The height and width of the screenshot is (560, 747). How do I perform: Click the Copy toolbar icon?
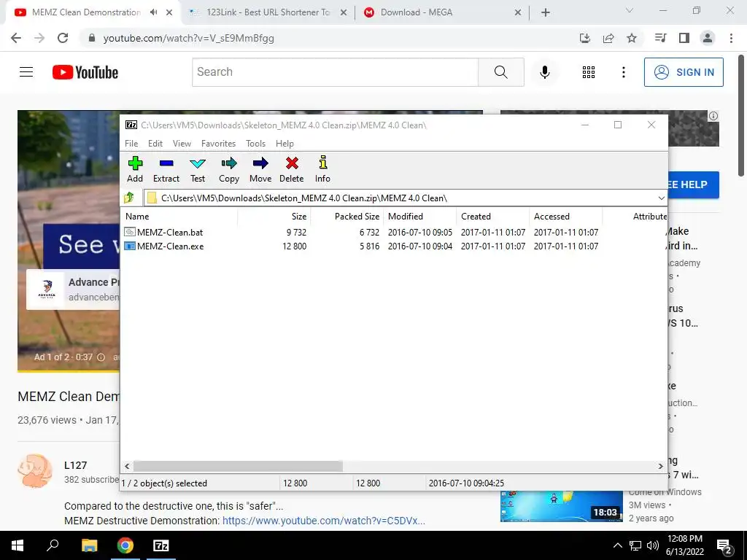[228, 169]
